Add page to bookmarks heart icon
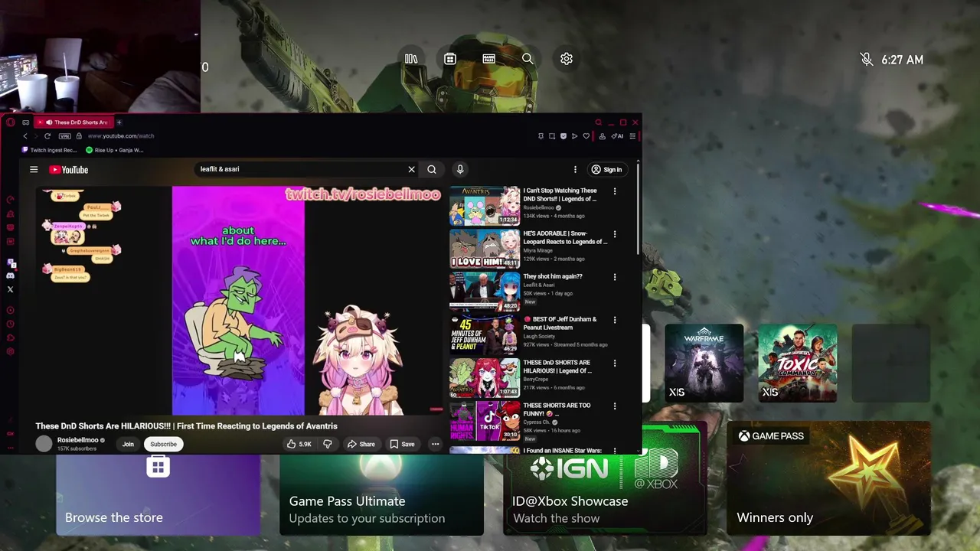Image resolution: width=980 pixels, height=551 pixels. [x=586, y=136]
